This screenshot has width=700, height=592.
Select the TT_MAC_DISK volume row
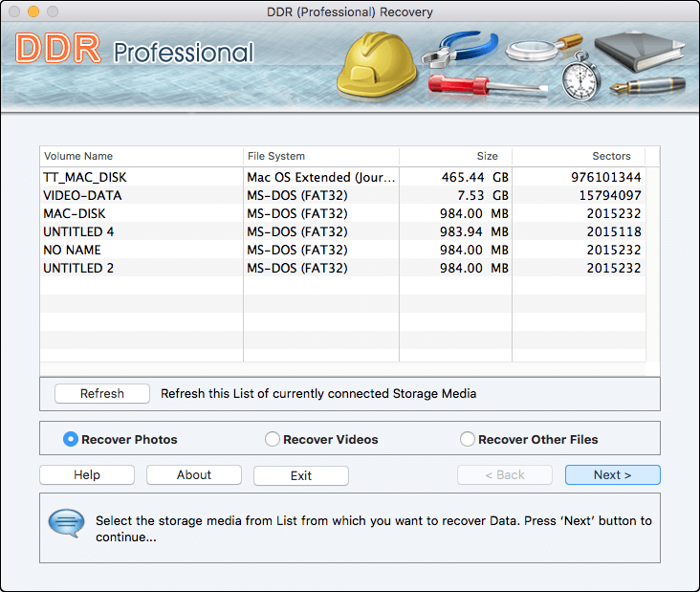coord(343,177)
